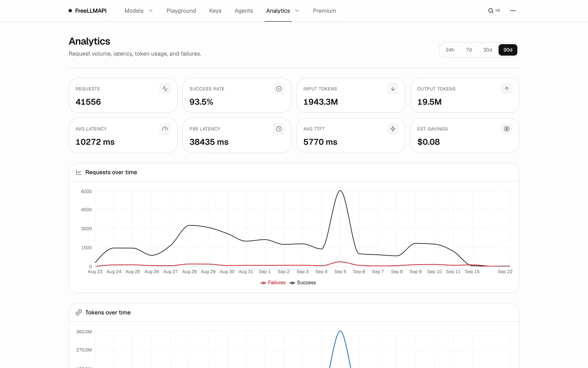Click the Success Rate checkmark icon

click(x=279, y=89)
